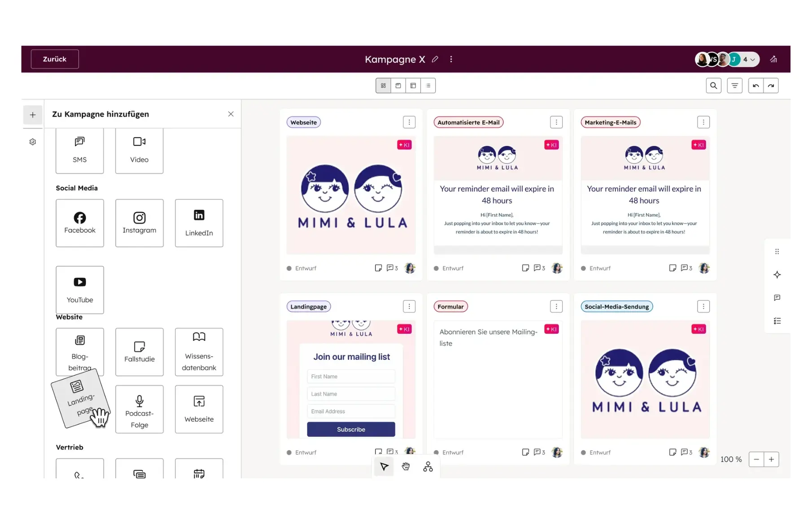The image size is (812, 524).
Task: Click the Landingpage tag label
Action: coord(309,307)
